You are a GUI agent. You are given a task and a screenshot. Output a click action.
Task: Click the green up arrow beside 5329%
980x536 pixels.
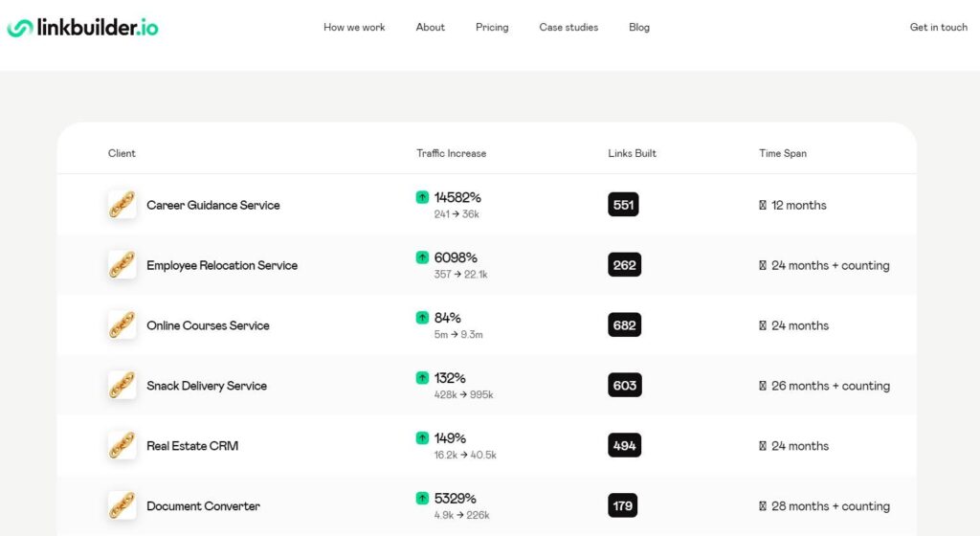coord(422,498)
